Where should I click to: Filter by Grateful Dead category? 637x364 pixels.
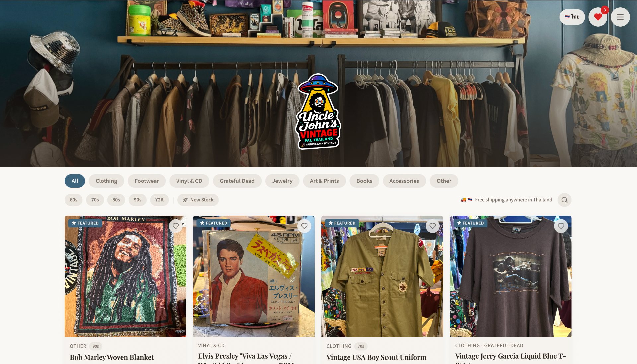pyautogui.click(x=237, y=181)
